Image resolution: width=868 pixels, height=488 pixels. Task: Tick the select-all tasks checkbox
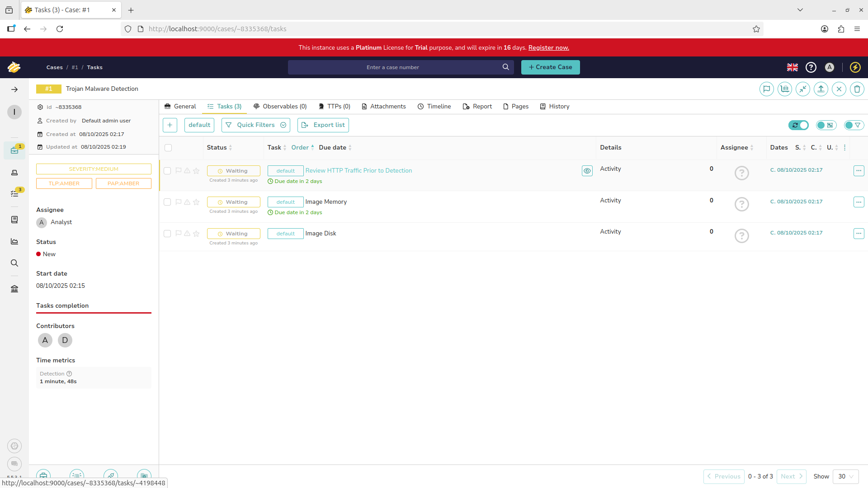168,148
